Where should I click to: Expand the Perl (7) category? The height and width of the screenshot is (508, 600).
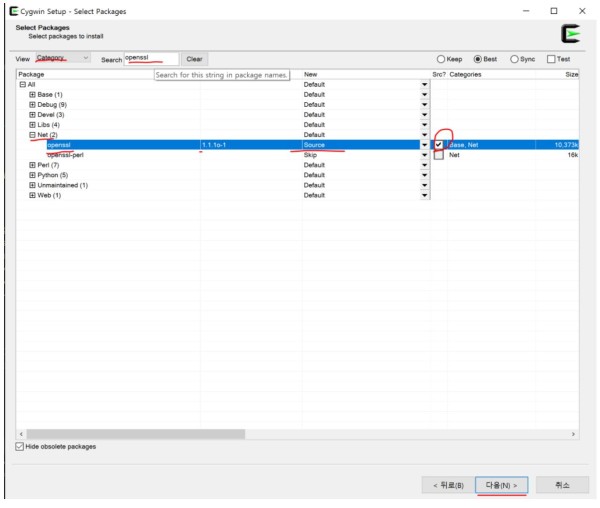point(33,165)
